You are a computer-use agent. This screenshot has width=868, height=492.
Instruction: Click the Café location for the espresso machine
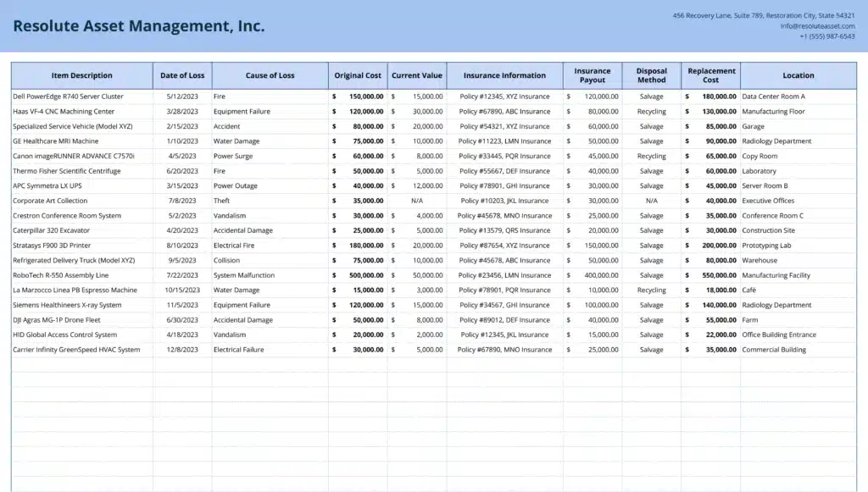click(x=749, y=290)
